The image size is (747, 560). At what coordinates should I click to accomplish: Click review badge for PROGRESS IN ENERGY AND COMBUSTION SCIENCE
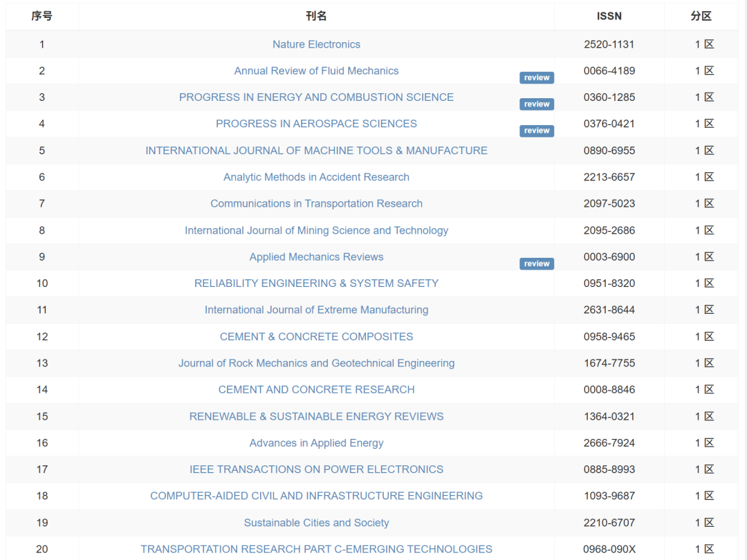click(x=537, y=104)
